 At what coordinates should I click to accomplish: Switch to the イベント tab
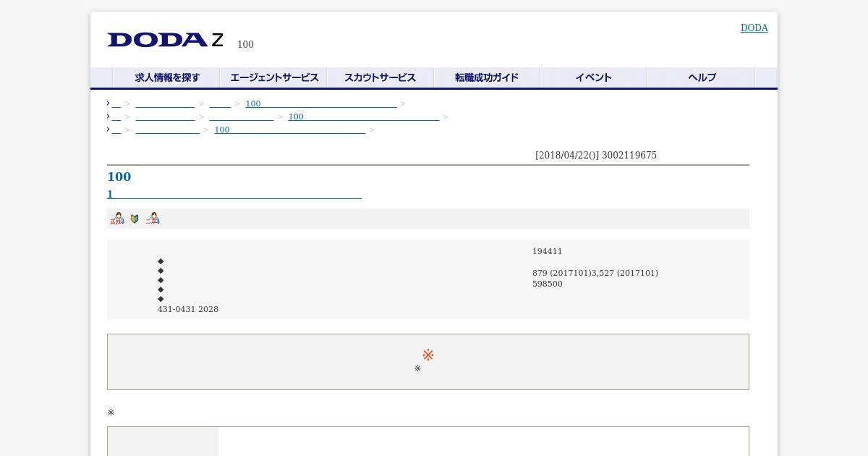coord(593,77)
